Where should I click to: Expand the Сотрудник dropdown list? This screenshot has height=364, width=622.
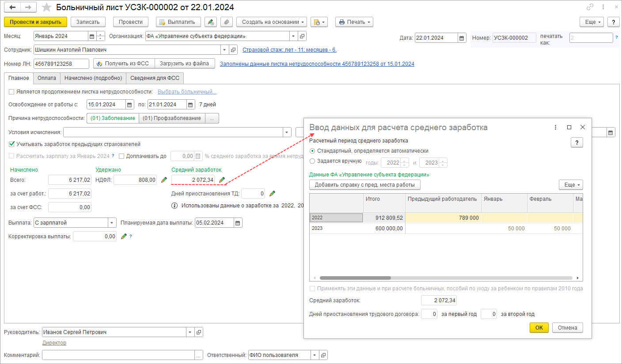point(225,50)
